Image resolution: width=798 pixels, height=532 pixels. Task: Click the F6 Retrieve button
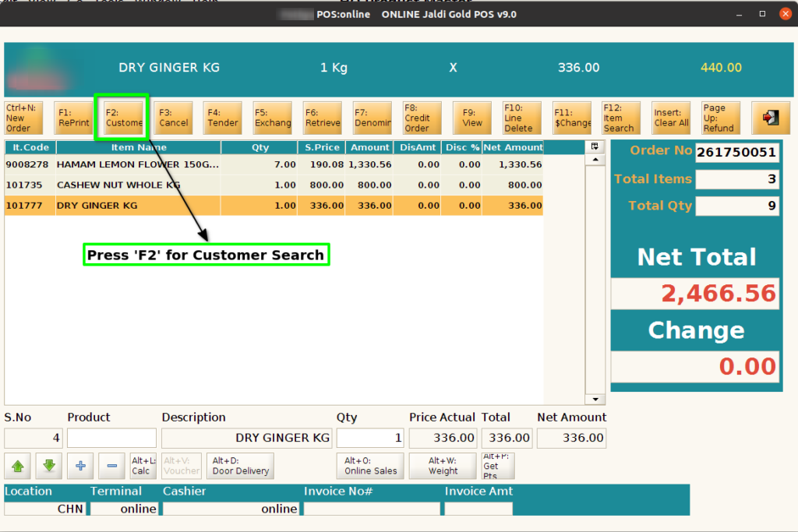pyautogui.click(x=322, y=118)
